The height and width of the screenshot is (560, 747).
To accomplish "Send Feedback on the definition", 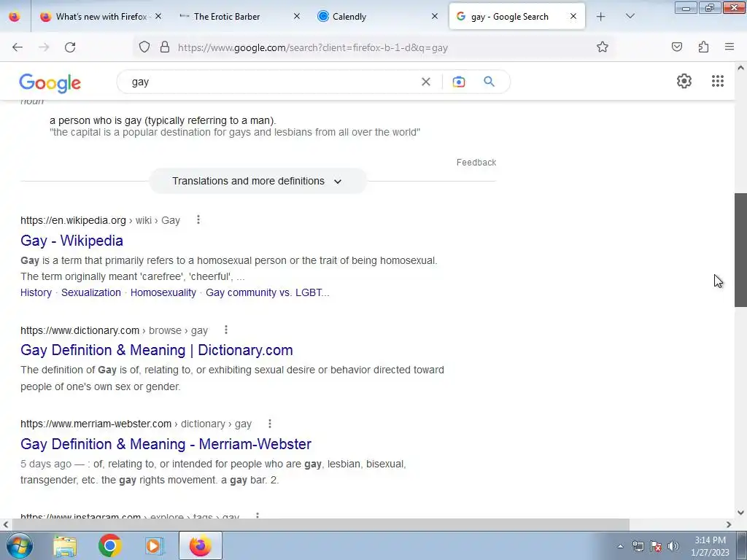I will point(476,163).
